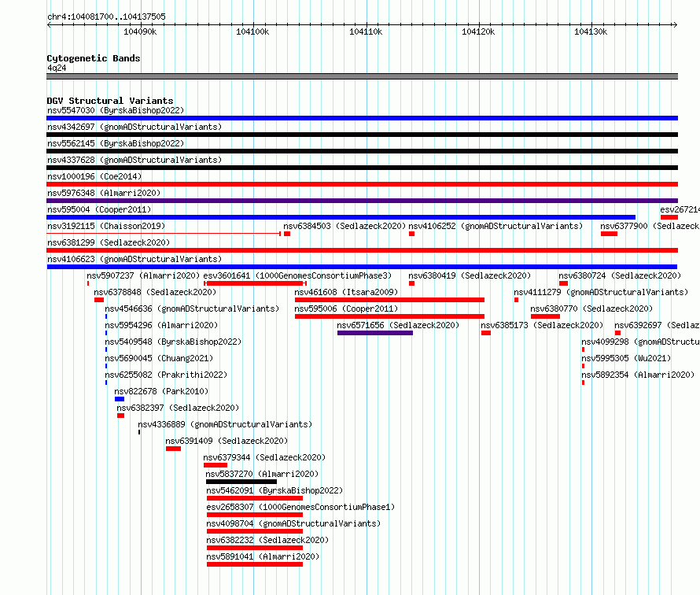
Task: Click the nsv4111279 variant label
Action: pyautogui.click(x=601, y=292)
